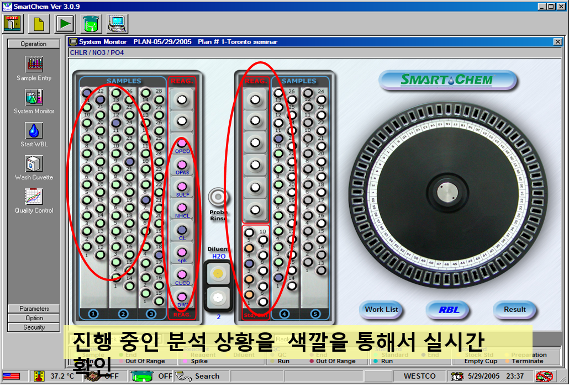The height and width of the screenshot is (392, 569).
Task: Click sample rack number 3 label
Action: (x=151, y=314)
